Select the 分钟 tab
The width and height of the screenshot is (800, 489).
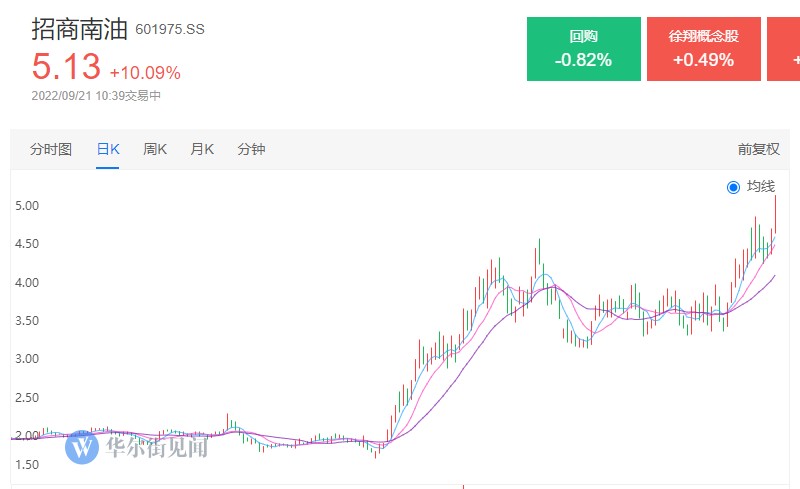click(x=251, y=150)
